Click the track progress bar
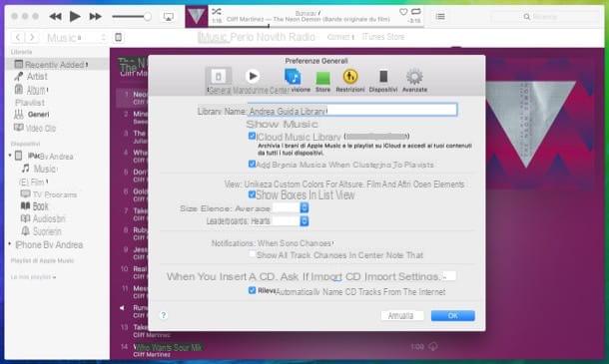609x364 pixels. (x=315, y=26)
